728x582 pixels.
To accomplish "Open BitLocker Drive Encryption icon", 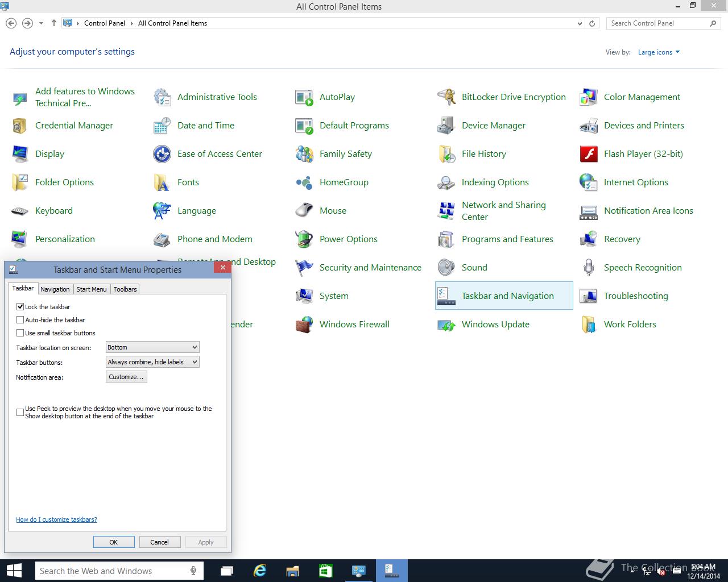I will pyautogui.click(x=446, y=97).
